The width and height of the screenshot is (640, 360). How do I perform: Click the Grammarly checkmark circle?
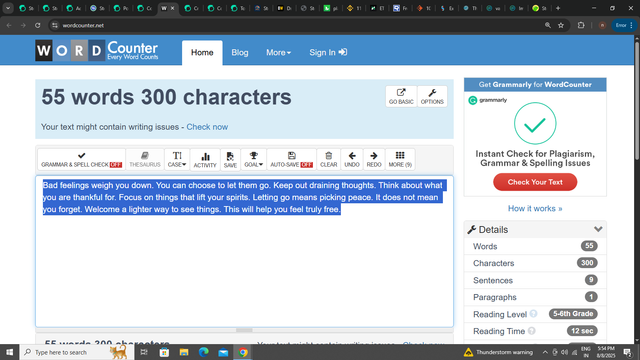pos(535,123)
